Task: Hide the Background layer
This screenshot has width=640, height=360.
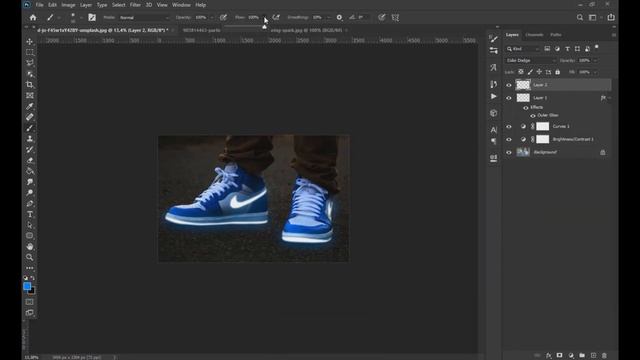Action: [x=509, y=153]
